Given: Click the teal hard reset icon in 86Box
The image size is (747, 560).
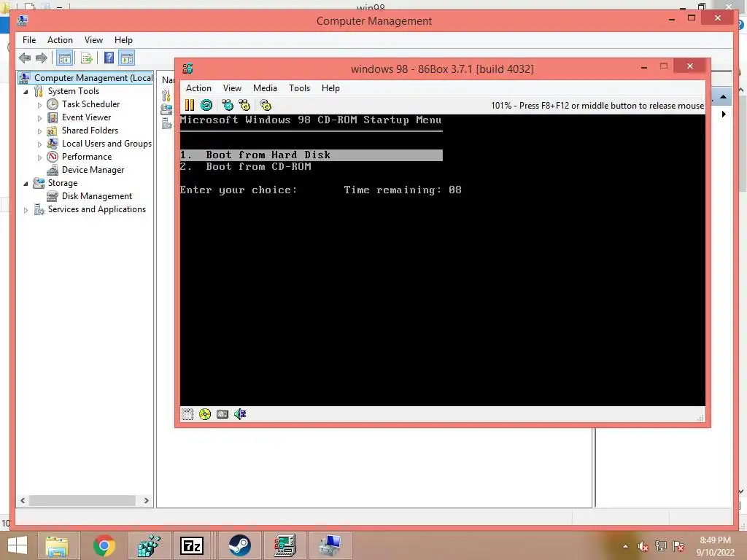Looking at the screenshot, I should (x=206, y=105).
